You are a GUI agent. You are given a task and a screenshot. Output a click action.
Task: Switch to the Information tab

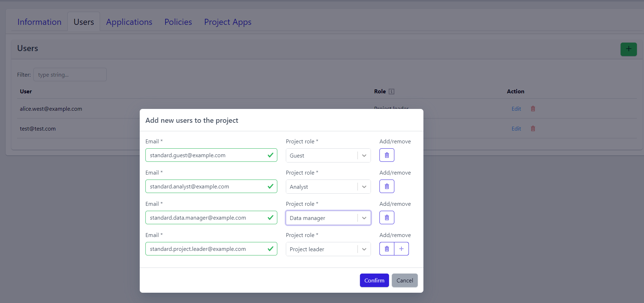click(39, 22)
